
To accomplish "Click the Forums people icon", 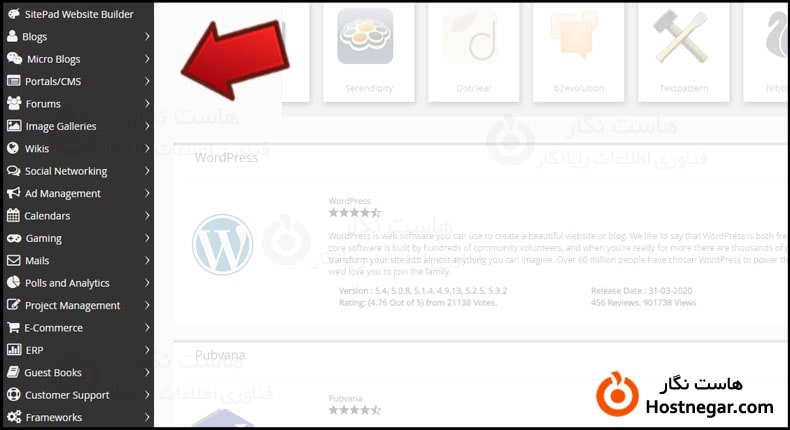I will click(14, 103).
